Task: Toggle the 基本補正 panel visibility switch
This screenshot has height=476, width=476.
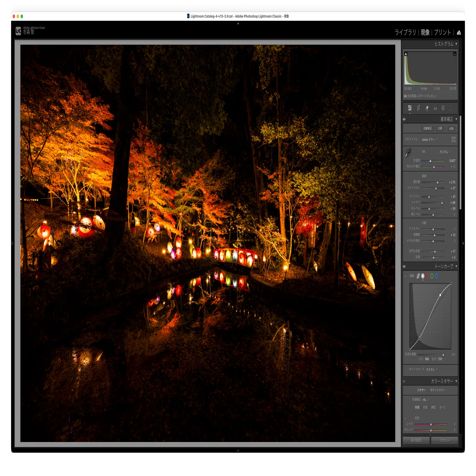Action: point(404,119)
